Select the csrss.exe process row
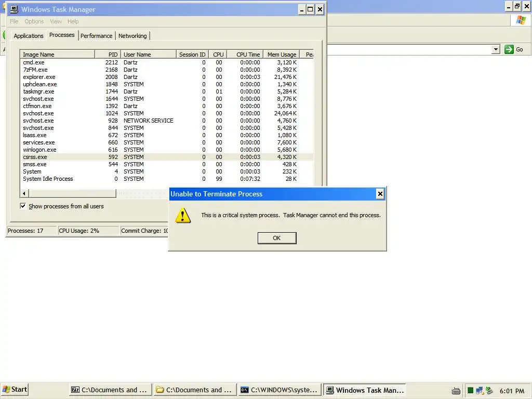Screen dimensions: 532x399 pos(167,157)
